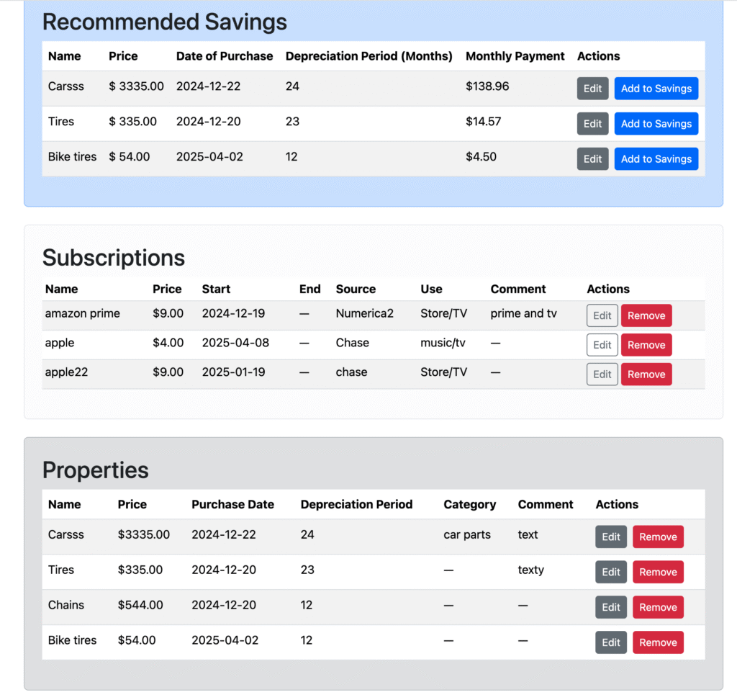Edit the Carsss recommended savings row

592,89
